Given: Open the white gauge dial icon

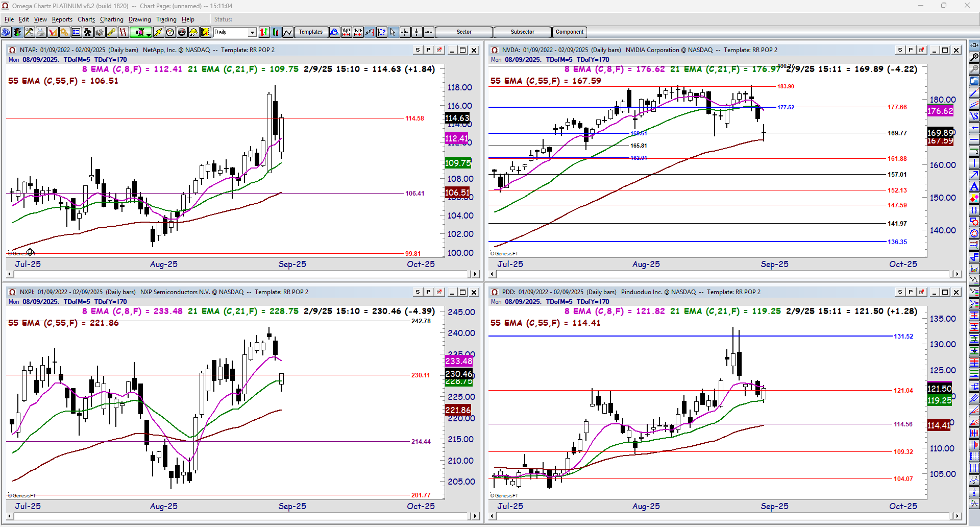Looking at the screenshot, I should tap(170, 32).
